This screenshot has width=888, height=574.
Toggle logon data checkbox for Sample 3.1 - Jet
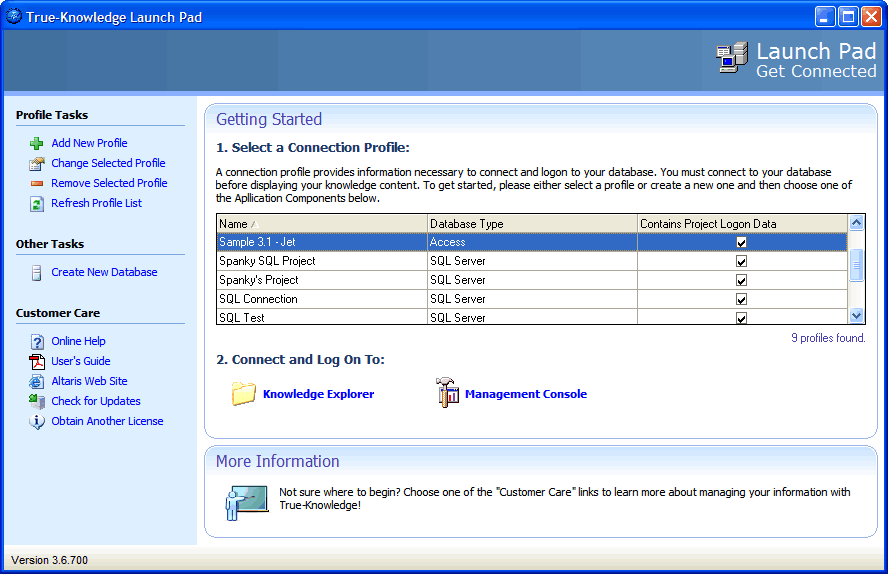[x=741, y=242]
